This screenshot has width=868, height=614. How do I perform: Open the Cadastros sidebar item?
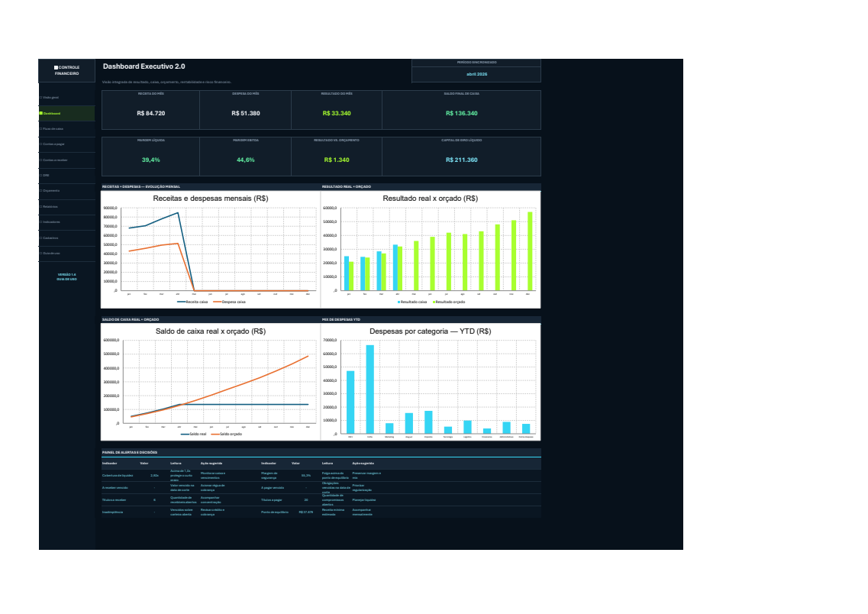tap(66, 238)
